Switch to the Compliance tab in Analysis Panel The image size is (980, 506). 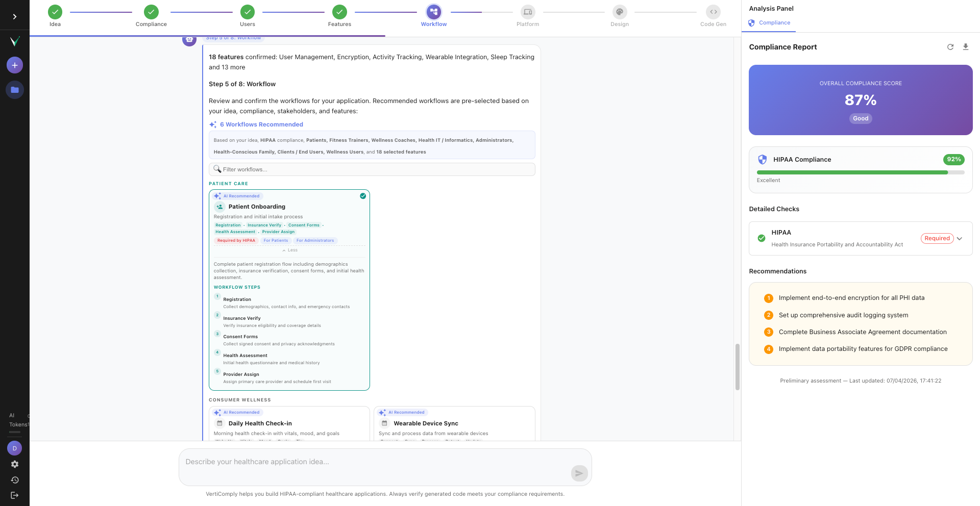tap(769, 22)
